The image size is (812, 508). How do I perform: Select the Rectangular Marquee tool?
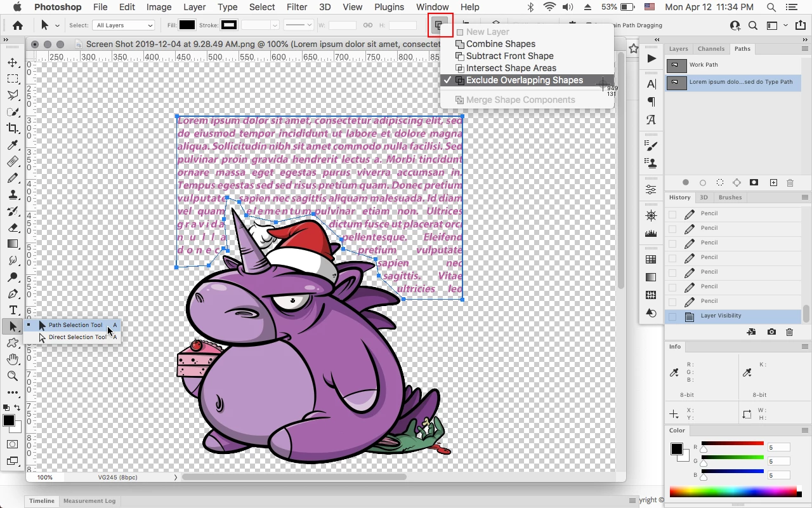pos(13,79)
